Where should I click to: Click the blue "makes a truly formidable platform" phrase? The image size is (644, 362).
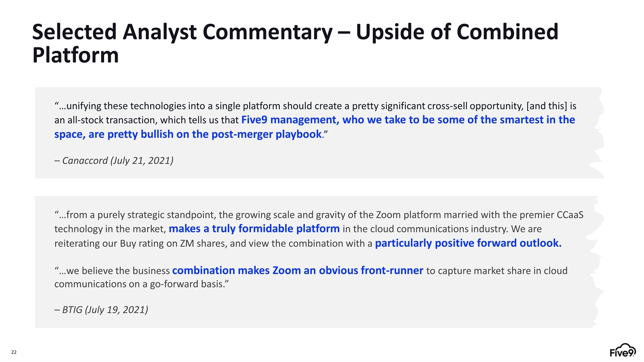[254, 229]
